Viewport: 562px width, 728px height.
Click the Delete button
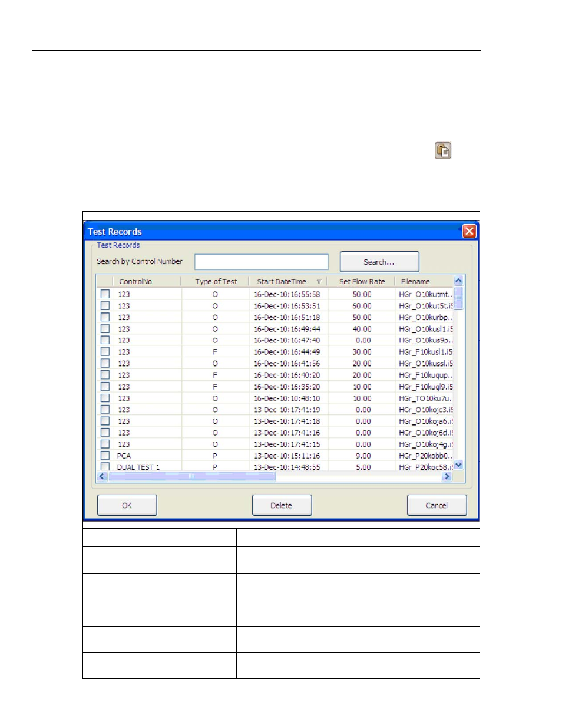[x=282, y=505]
